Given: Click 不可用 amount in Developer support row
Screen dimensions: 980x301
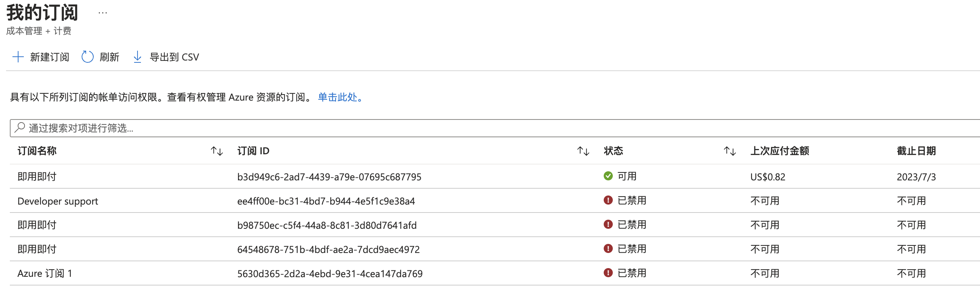Looking at the screenshot, I should pyautogui.click(x=765, y=201).
